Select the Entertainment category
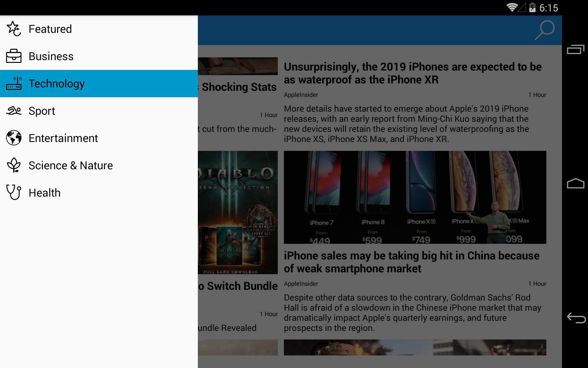Viewport: 588px width, 368px height. pyautogui.click(x=99, y=138)
